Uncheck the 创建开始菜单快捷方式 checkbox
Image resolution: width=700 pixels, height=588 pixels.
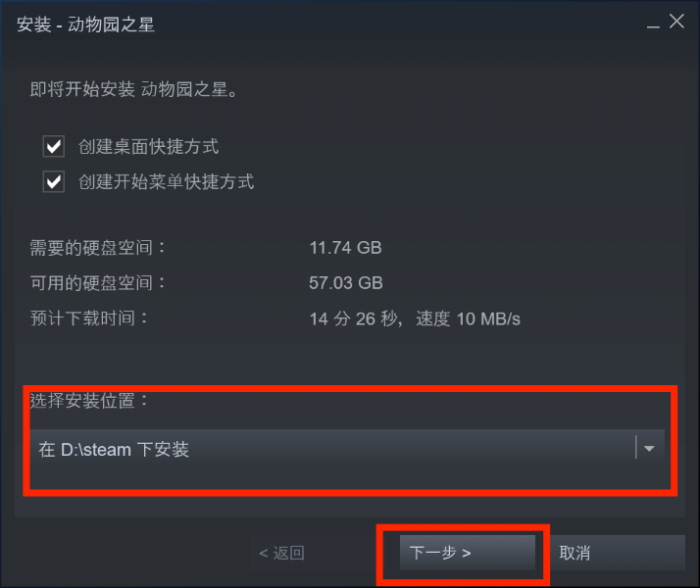(54, 181)
